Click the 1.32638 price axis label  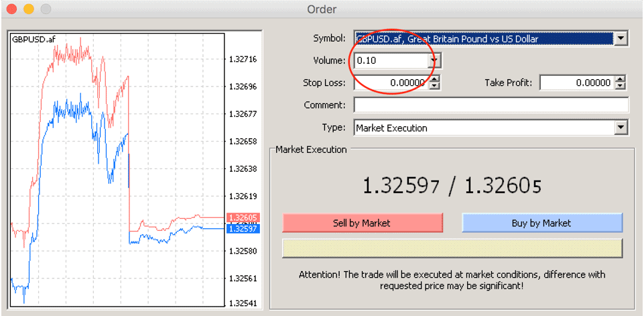[x=243, y=168]
